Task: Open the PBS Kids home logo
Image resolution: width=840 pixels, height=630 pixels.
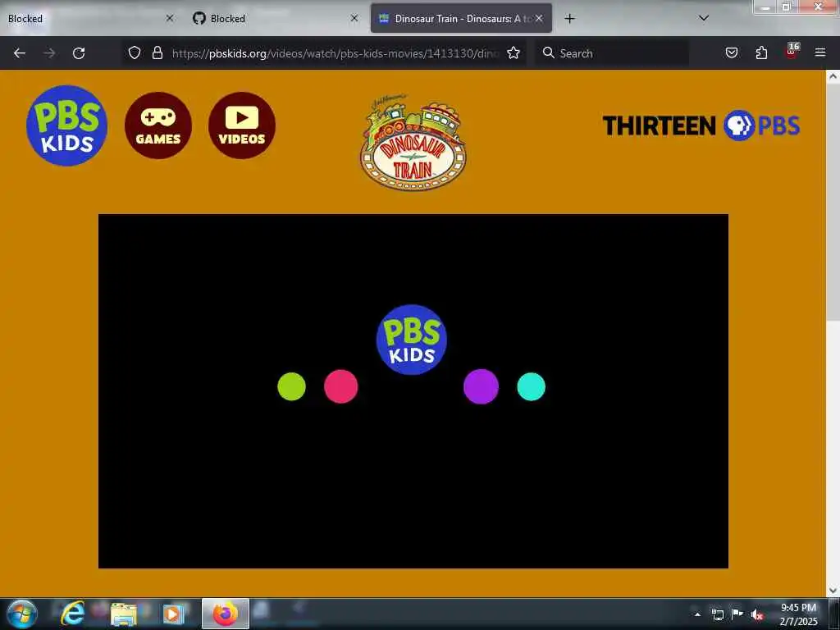Action: click(67, 126)
